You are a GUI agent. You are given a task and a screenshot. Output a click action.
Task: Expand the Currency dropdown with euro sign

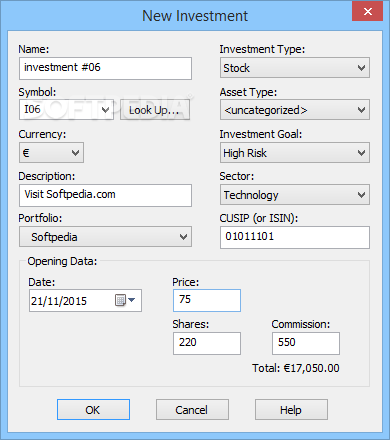[x=51, y=153]
